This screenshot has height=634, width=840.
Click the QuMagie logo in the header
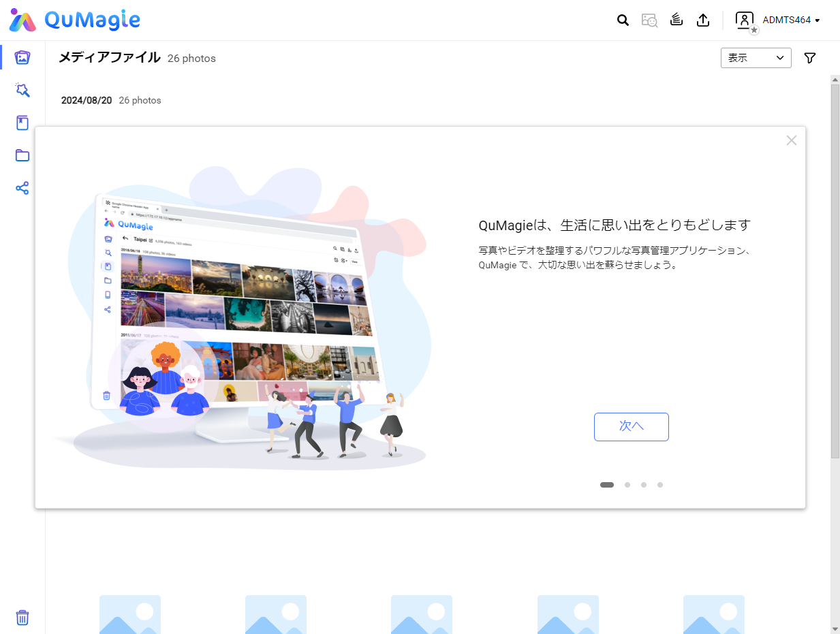point(75,20)
